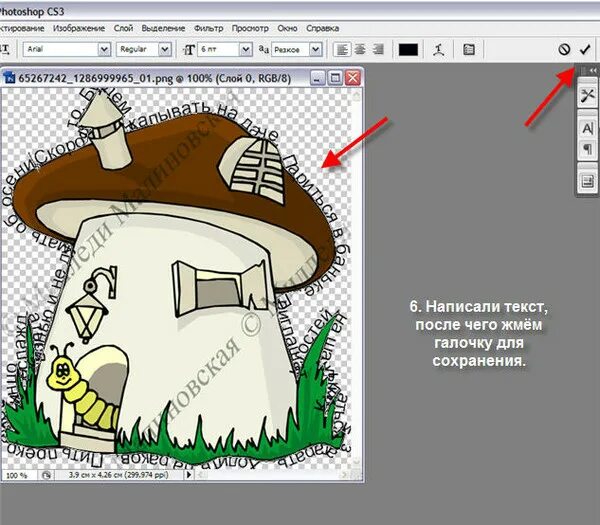
Task: Open the Regular font style dropdown
Action: pyautogui.click(x=165, y=49)
